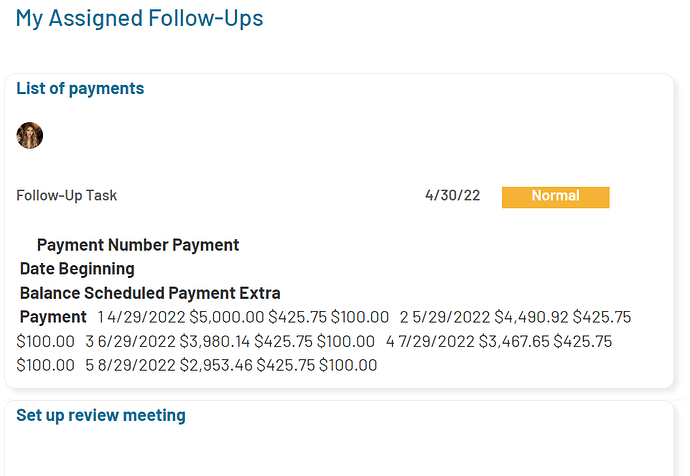Click the assignee avatar photo
This screenshot has height=476, width=690.
pyautogui.click(x=29, y=135)
